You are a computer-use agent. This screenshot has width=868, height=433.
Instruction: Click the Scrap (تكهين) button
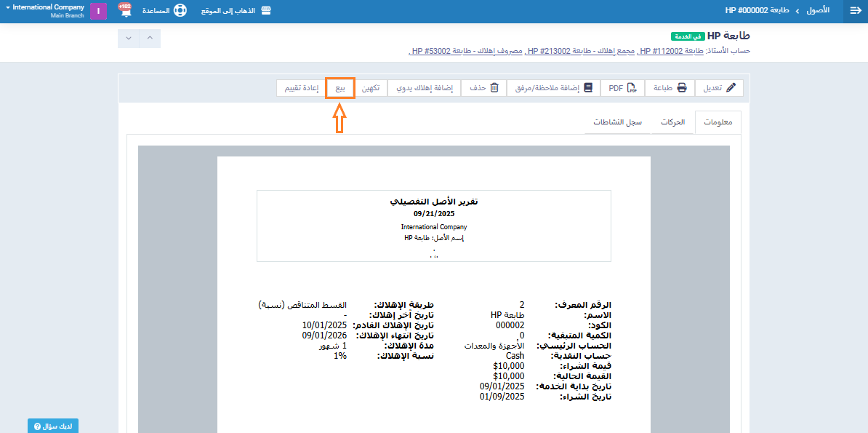[x=371, y=88]
